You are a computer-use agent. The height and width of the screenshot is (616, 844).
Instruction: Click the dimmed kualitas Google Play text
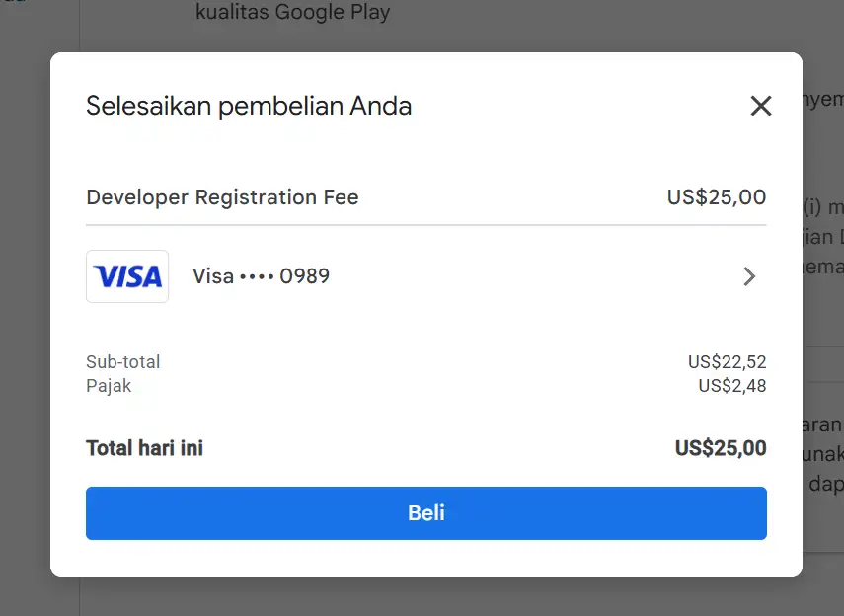[x=292, y=13]
